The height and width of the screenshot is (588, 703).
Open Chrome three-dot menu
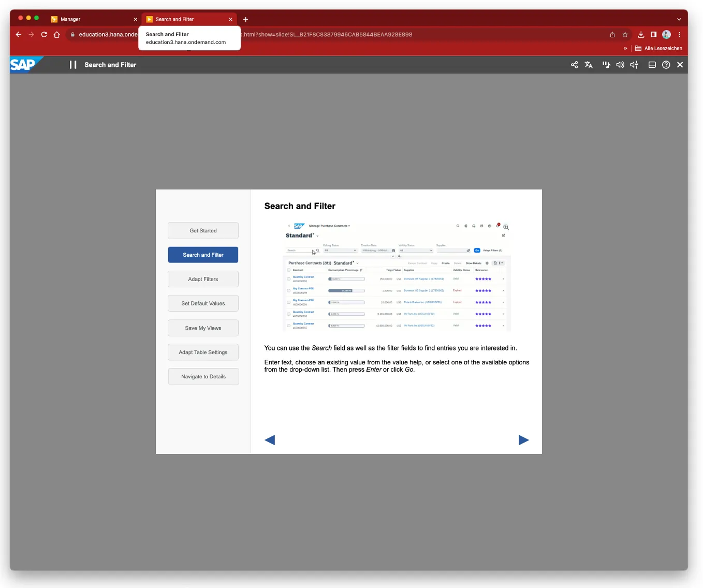(679, 35)
